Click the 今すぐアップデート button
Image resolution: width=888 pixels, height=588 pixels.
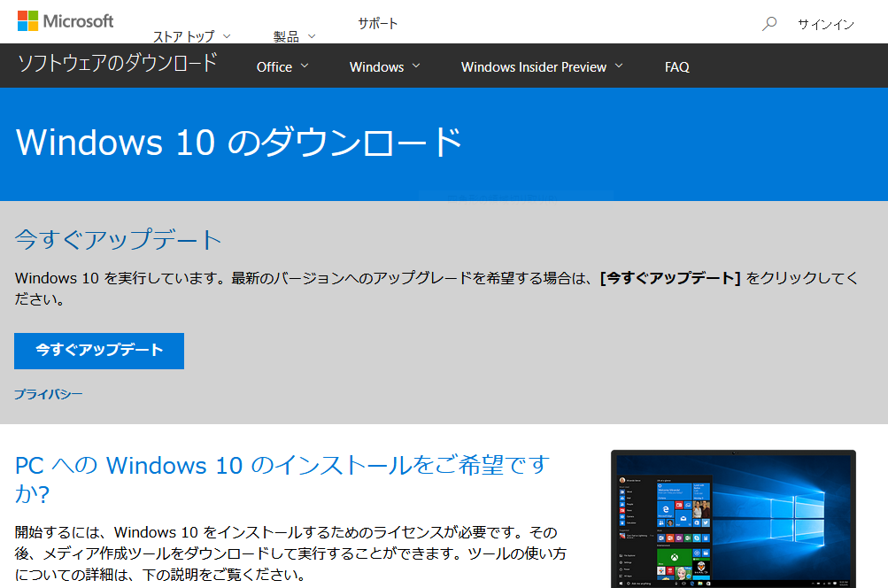pyautogui.click(x=99, y=351)
